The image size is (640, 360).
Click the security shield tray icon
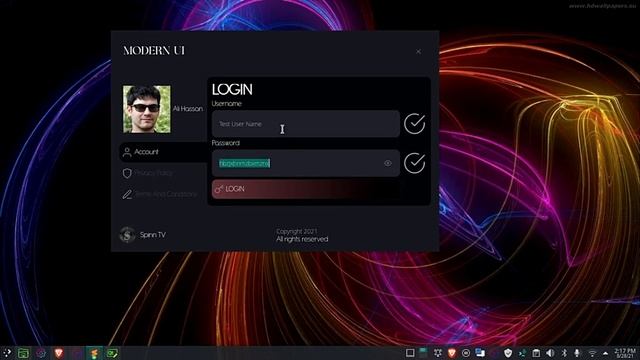pos(508,353)
